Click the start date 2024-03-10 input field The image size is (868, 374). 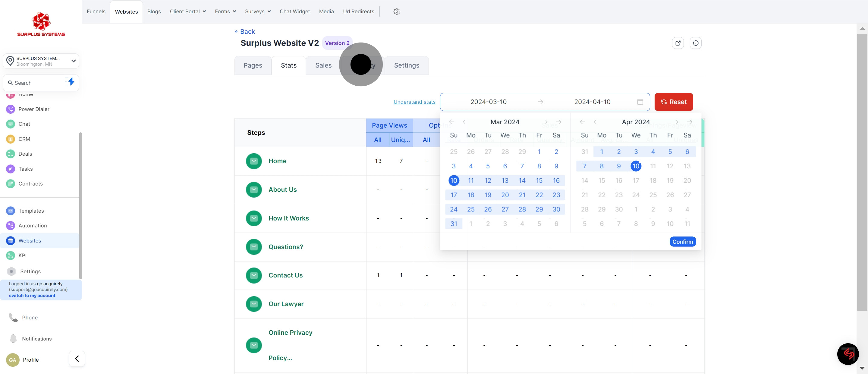tap(488, 102)
